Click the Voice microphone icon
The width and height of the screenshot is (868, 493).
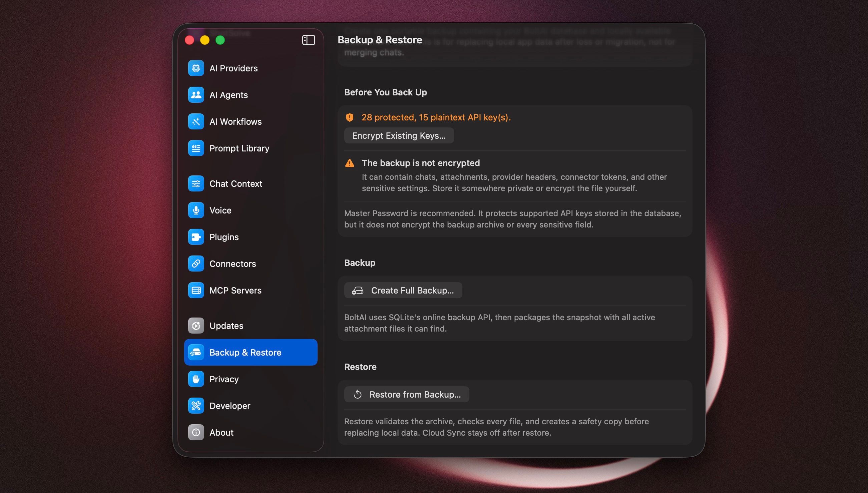click(196, 210)
